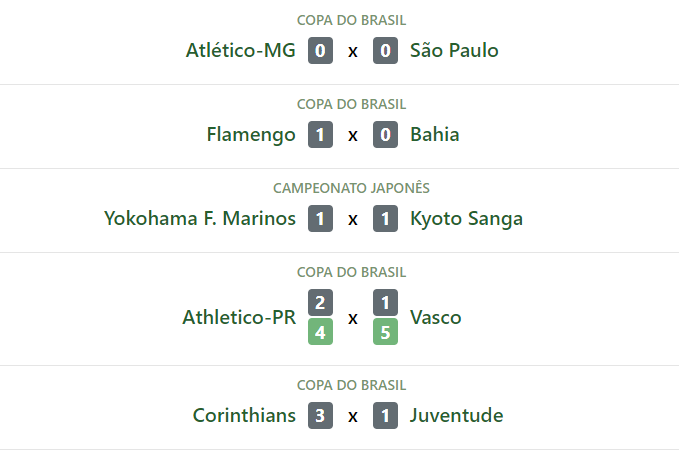Click Athletico-PR's gray score badge showing 2
Image resolution: width=679 pixels, height=468 pixels.
320,302
